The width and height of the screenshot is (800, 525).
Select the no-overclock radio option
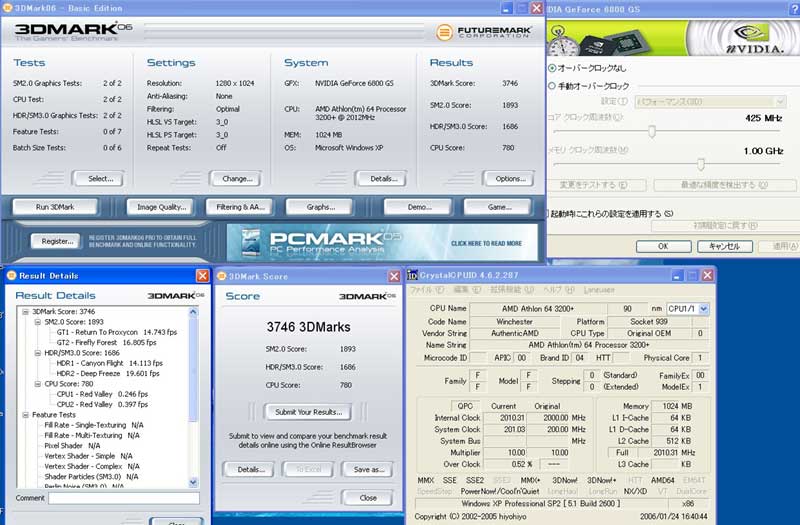pyautogui.click(x=552, y=68)
